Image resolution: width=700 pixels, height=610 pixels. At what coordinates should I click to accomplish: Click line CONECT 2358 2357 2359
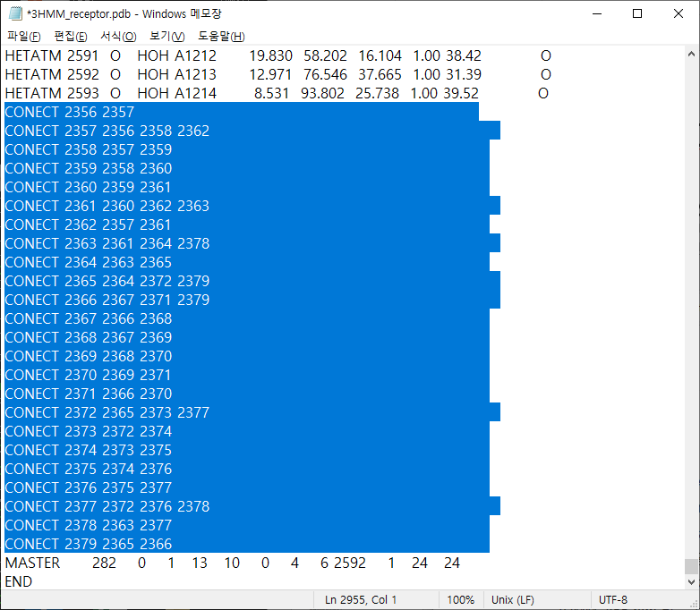coord(89,149)
